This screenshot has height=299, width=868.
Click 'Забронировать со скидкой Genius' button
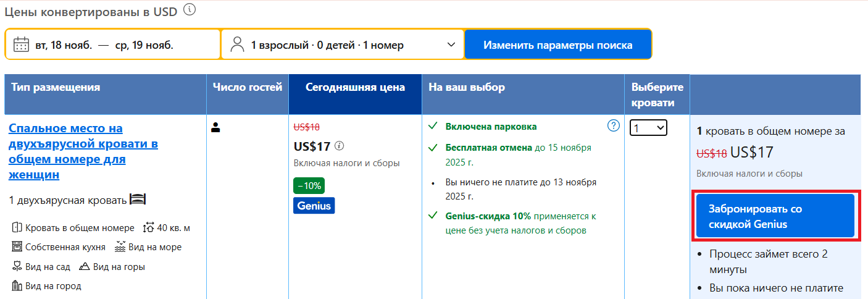pos(775,216)
